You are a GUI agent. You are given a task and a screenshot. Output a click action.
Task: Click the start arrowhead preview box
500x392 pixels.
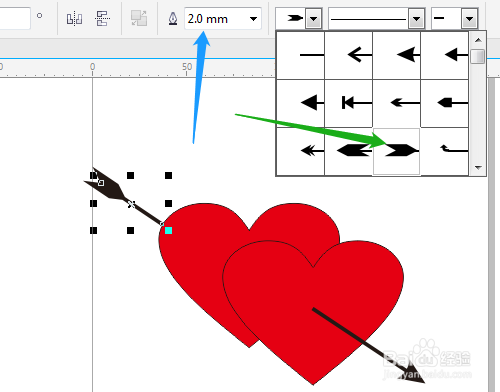point(291,19)
